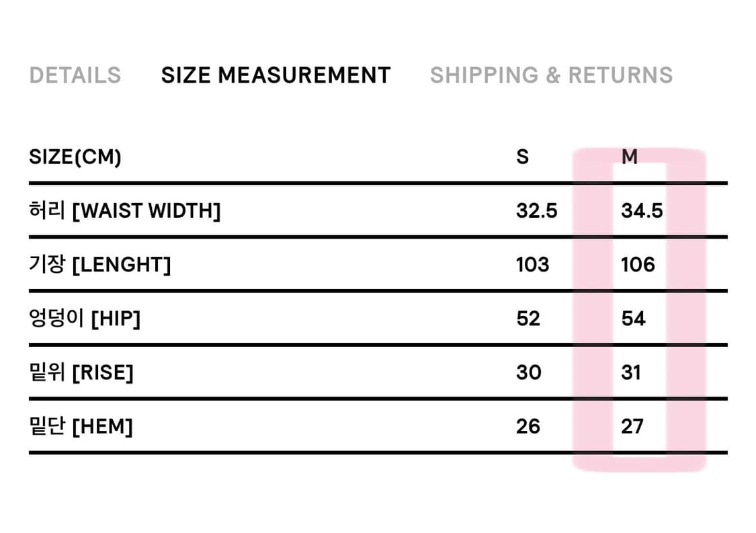Click the highlighted M column header
Screen dimensions: 756x533
(630, 157)
